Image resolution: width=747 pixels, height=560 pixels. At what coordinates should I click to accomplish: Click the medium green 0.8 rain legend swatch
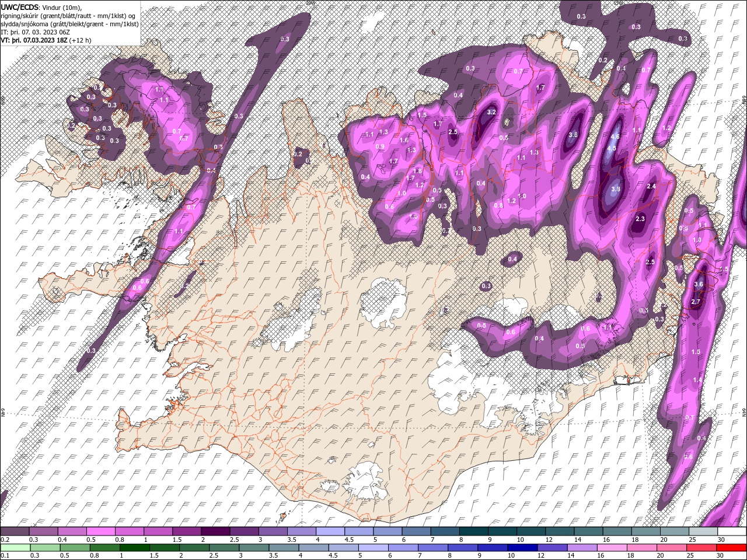pos(104,547)
